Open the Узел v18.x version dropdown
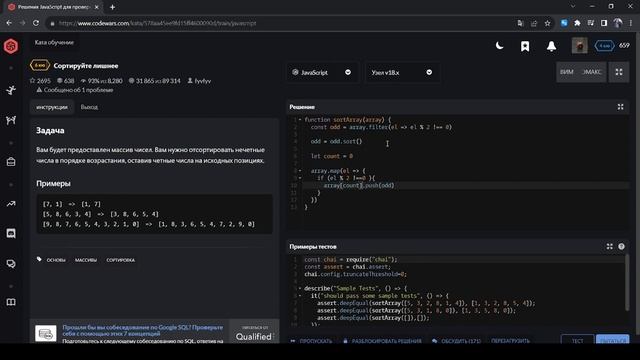The height and width of the screenshot is (360, 640). click(x=402, y=72)
